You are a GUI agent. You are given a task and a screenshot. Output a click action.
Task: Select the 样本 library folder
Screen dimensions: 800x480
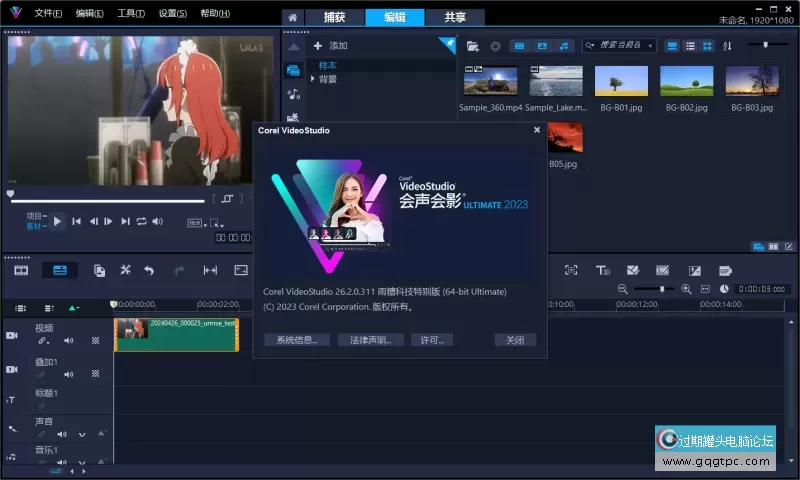click(x=328, y=65)
